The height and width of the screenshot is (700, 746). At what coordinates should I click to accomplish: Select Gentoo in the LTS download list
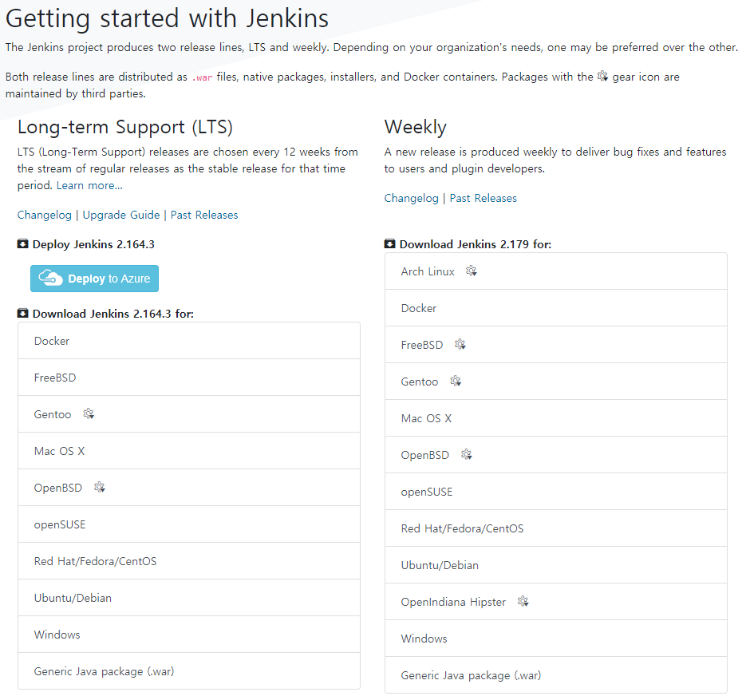189,414
